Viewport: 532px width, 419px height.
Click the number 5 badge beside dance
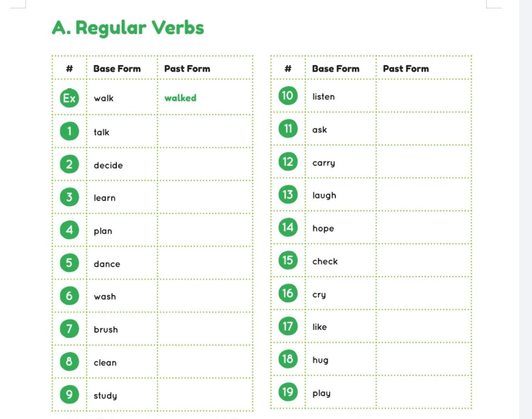69,263
